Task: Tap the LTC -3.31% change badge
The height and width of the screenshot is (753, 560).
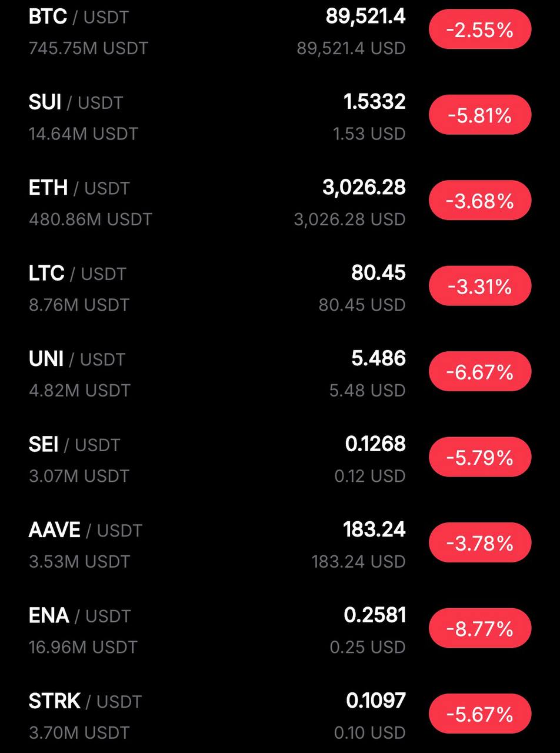Action: [479, 286]
